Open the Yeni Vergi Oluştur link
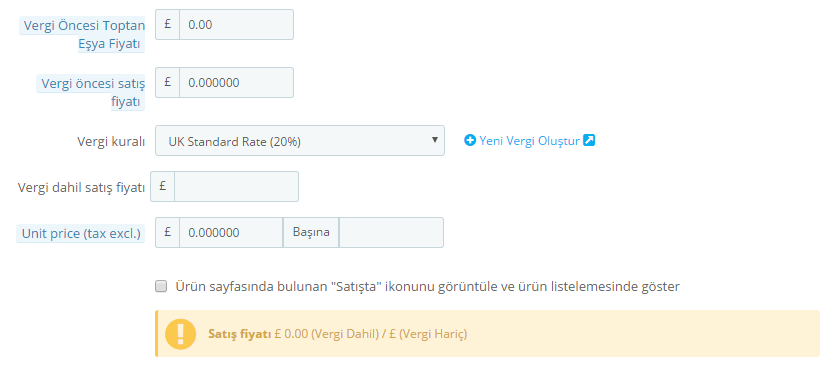826x367 pixels. [529, 141]
